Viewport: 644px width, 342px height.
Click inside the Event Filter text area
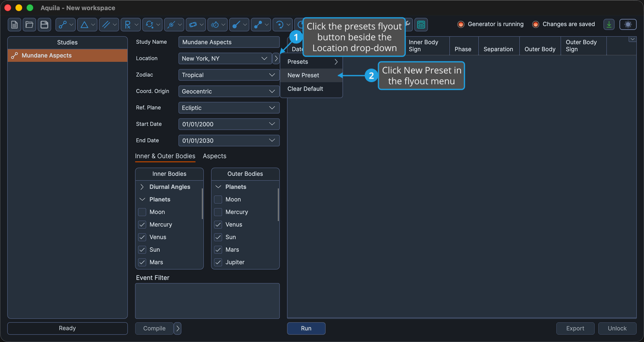tap(207, 301)
